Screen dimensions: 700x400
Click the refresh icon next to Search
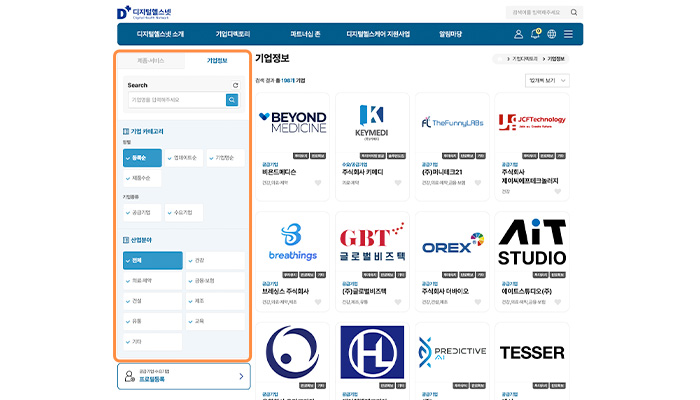point(235,85)
